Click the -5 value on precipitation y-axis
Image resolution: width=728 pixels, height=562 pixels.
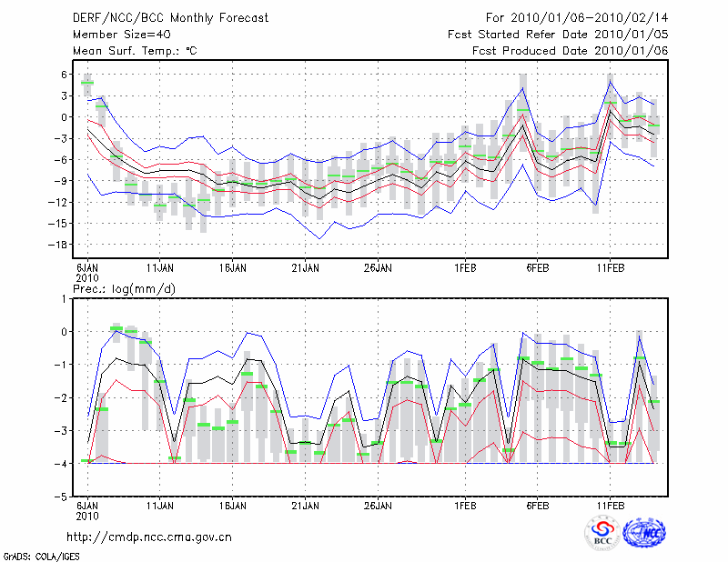[x=62, y=497]
